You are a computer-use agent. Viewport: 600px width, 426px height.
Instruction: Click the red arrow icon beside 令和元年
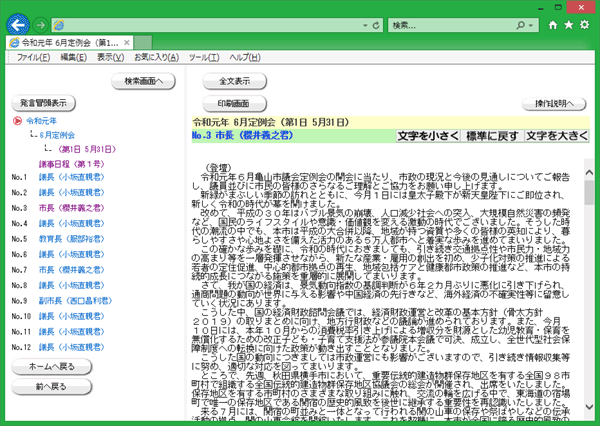[x=17, y=121]
